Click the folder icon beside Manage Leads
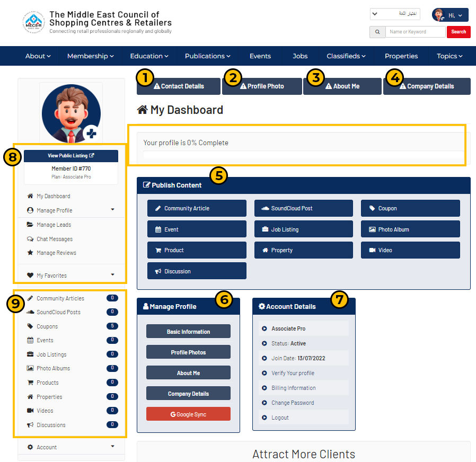This screenshot has height=462, width=476. (30, 225)
